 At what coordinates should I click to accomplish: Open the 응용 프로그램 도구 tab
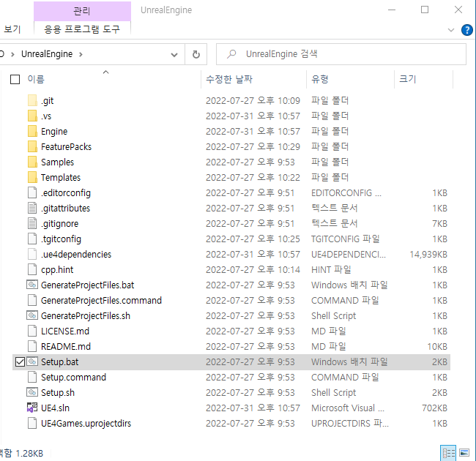point(82,29)
